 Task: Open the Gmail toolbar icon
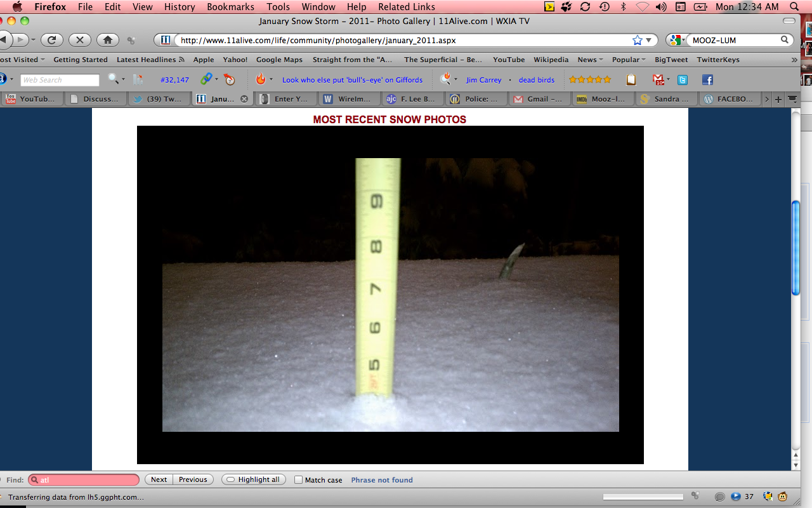click(x=658, y=80)
